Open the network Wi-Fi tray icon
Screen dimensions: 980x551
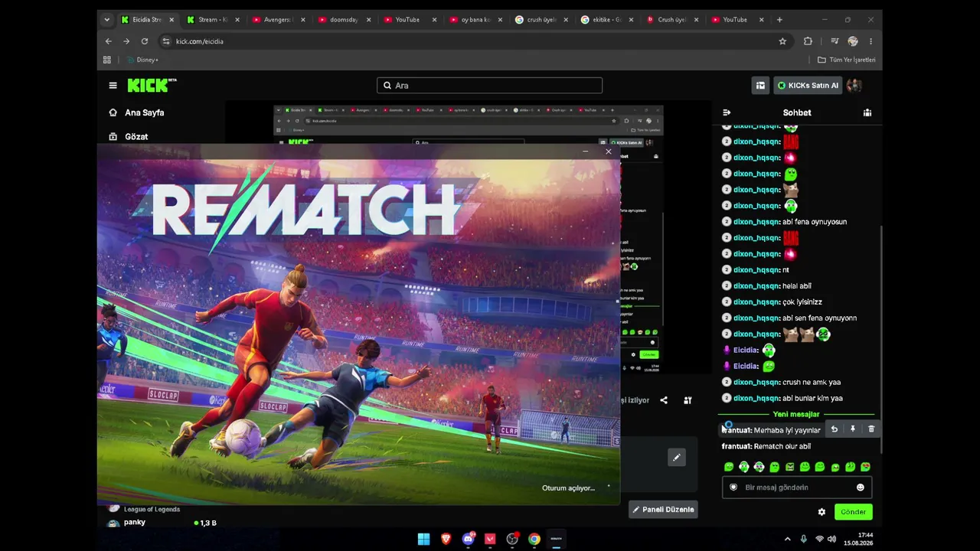(819, 539)
